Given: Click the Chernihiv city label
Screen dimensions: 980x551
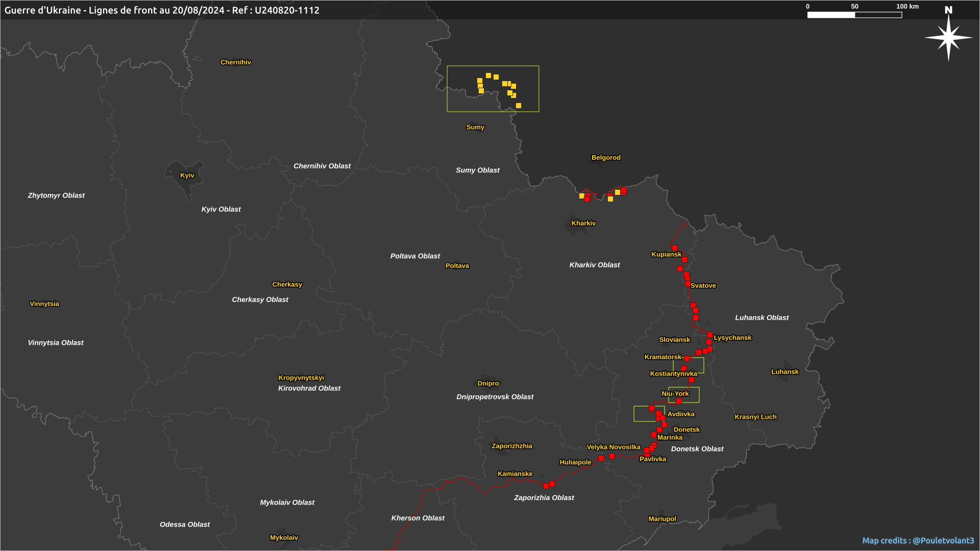Looking at the screenshot, I should (235, 62).
